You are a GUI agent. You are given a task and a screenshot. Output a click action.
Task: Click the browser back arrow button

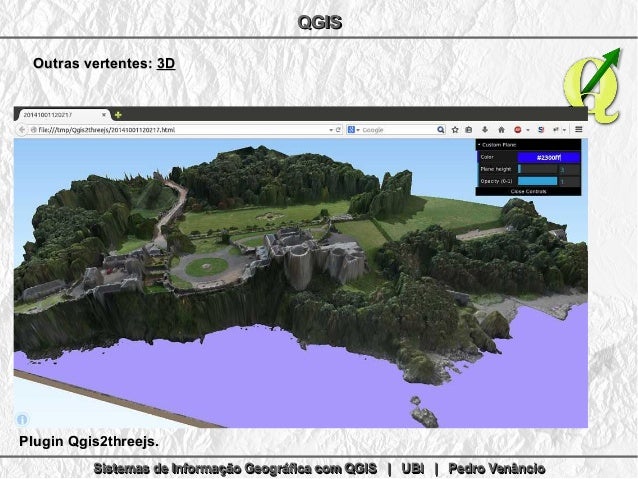(22, 130)
